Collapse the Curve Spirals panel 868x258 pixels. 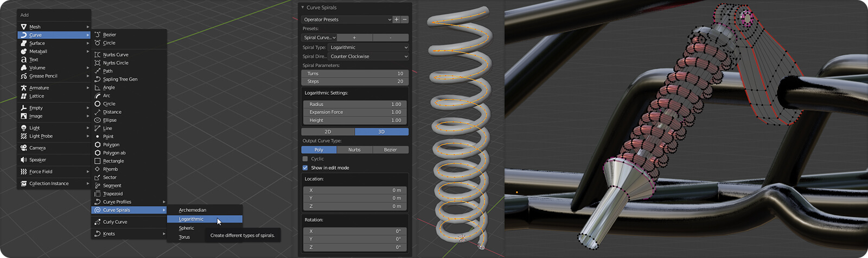303,8
